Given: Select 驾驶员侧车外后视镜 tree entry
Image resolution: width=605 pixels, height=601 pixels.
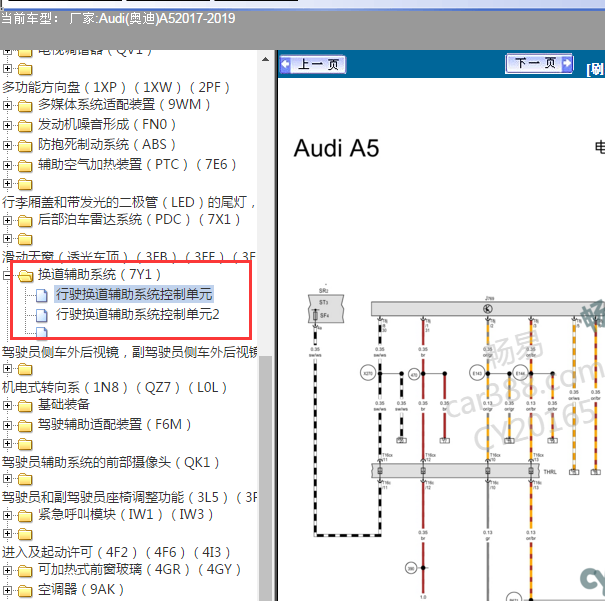Looking at the screenshot, I should point(129,352).
